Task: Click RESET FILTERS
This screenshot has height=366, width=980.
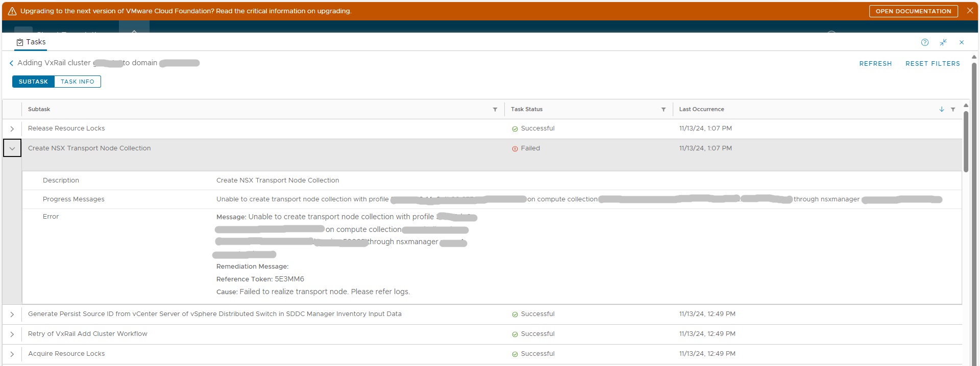Action: pos(932,64)
